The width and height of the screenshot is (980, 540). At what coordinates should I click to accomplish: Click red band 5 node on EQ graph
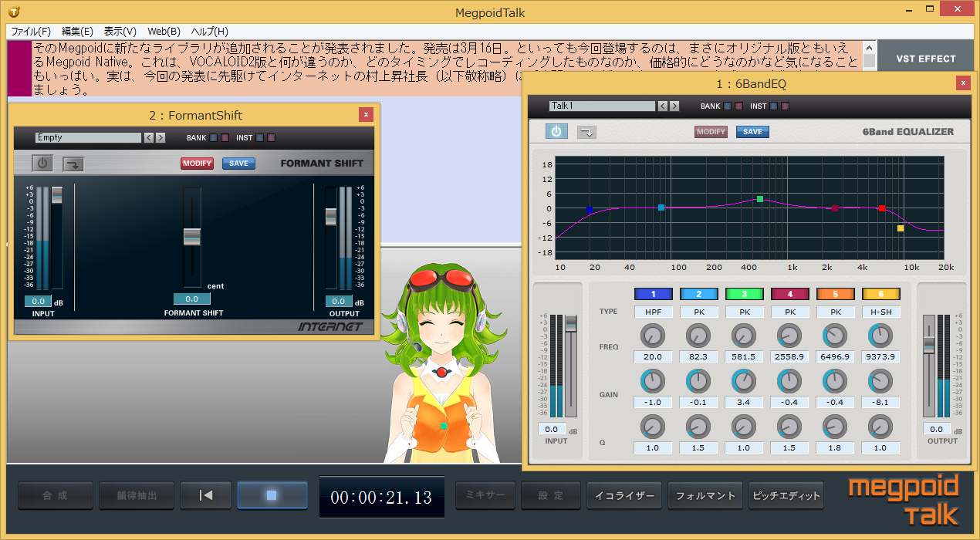coord(882,208)
